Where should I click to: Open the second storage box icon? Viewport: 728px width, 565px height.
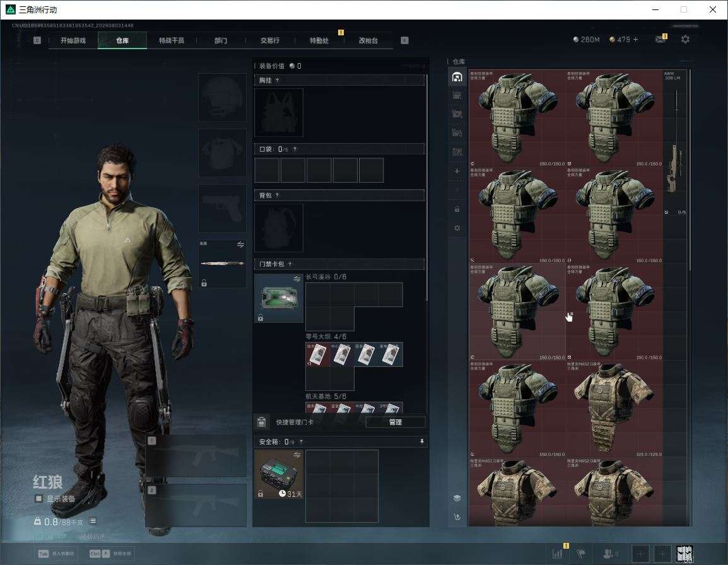[x=457, y=95]
